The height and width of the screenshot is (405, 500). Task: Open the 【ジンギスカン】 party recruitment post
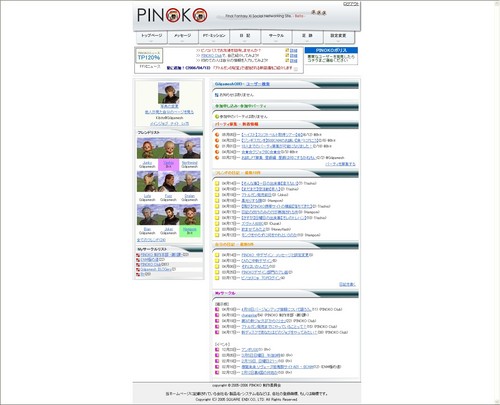click(280, 140)
